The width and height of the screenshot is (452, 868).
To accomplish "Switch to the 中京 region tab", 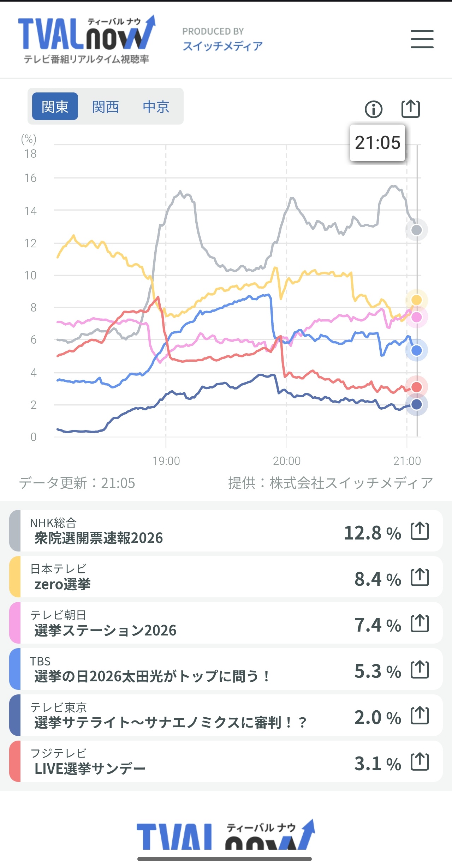I will [156, 107].
